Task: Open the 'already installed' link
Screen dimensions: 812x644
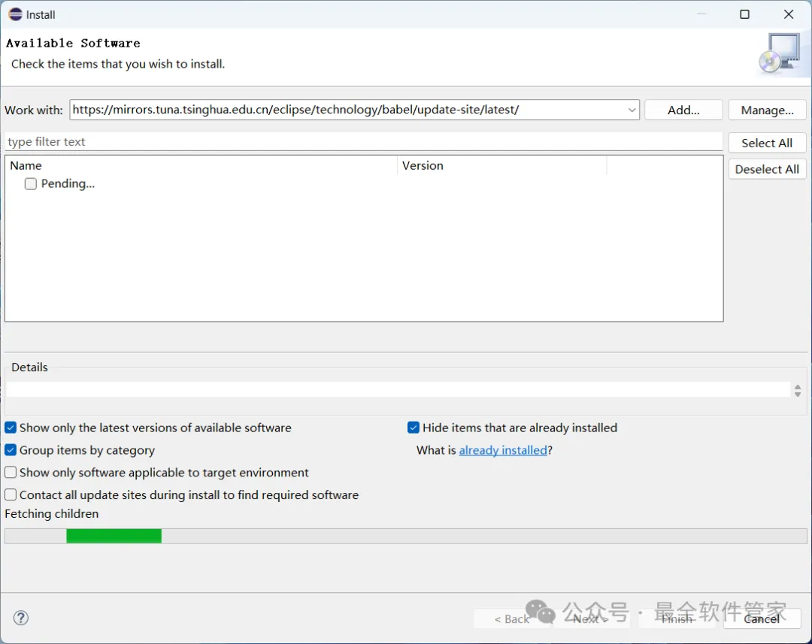Action: (503, 450)
